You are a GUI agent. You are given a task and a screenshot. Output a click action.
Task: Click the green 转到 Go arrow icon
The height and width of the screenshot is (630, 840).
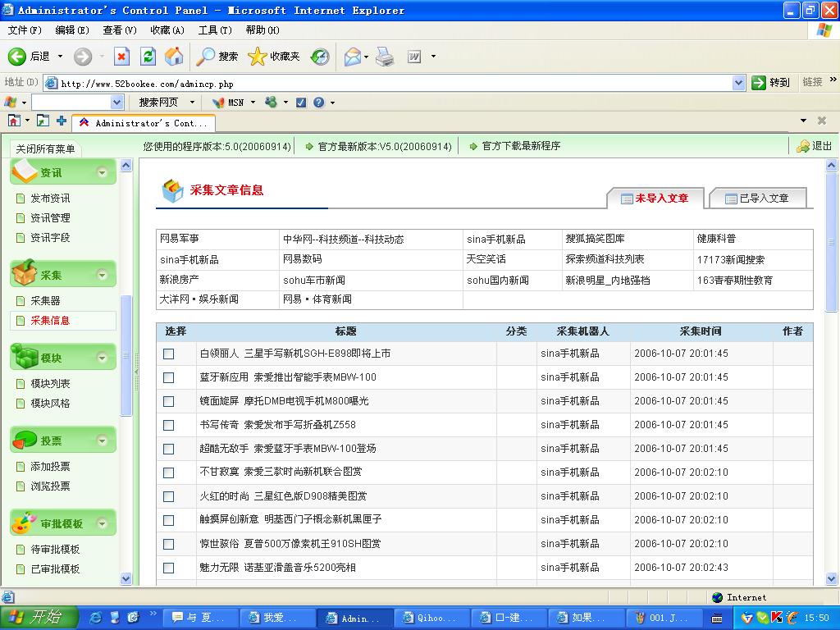coord(759,83)
